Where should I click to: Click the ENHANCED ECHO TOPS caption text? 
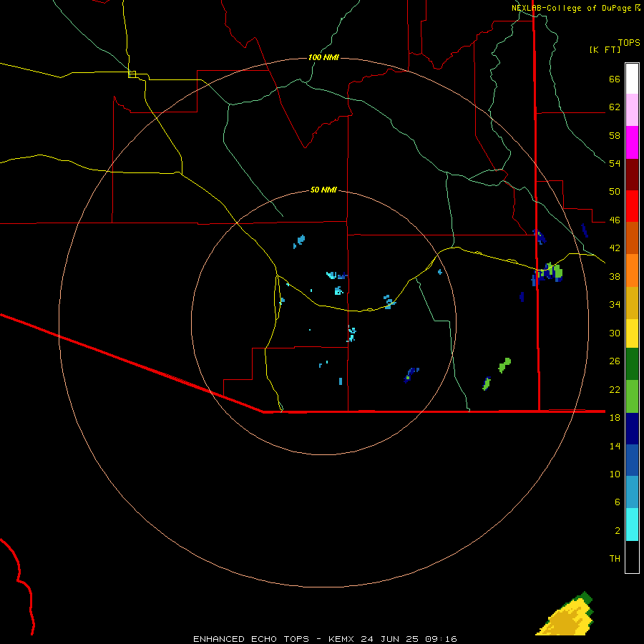click(x=251, y=639)
